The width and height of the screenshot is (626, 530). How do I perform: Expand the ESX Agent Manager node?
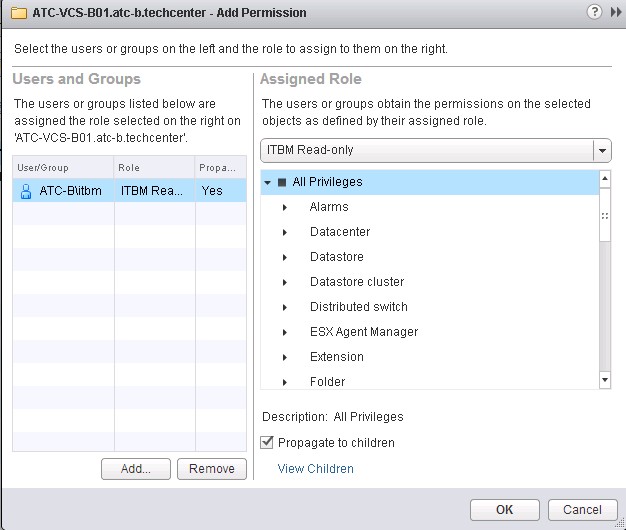pos(285,332)
